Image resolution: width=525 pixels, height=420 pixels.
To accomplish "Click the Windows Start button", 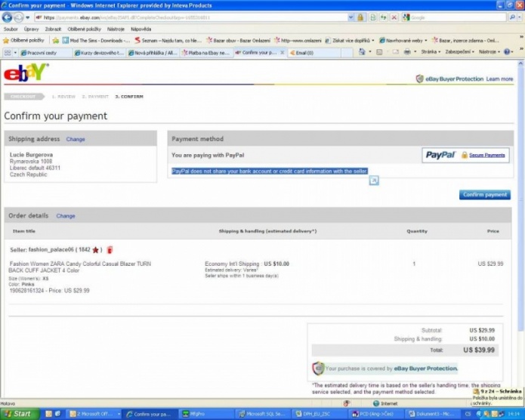I will [x=19, y=414].
